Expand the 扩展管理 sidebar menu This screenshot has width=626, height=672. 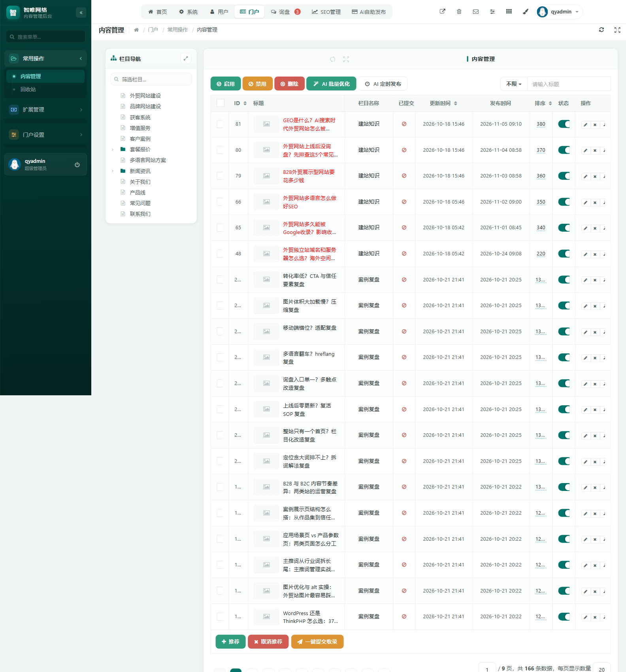[45, 109]
